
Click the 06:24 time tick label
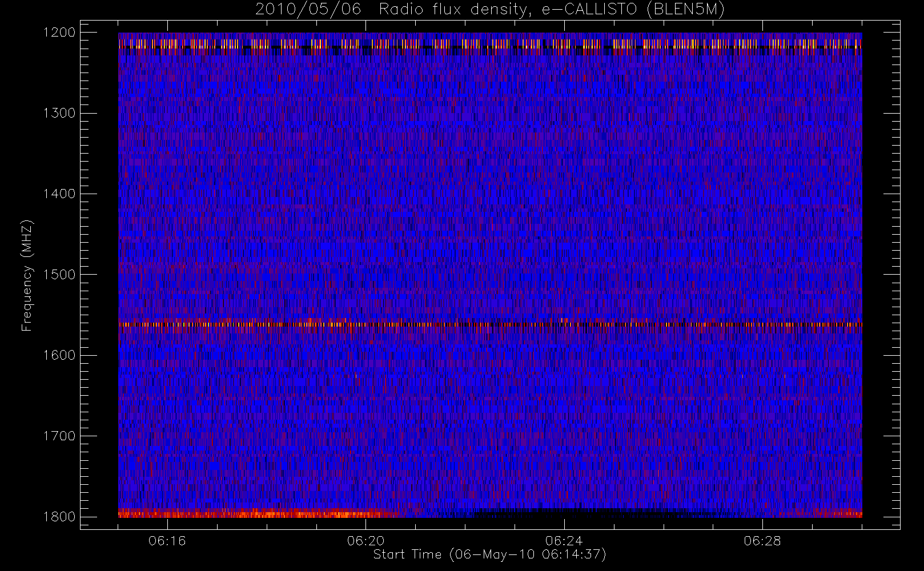[564, 541]
